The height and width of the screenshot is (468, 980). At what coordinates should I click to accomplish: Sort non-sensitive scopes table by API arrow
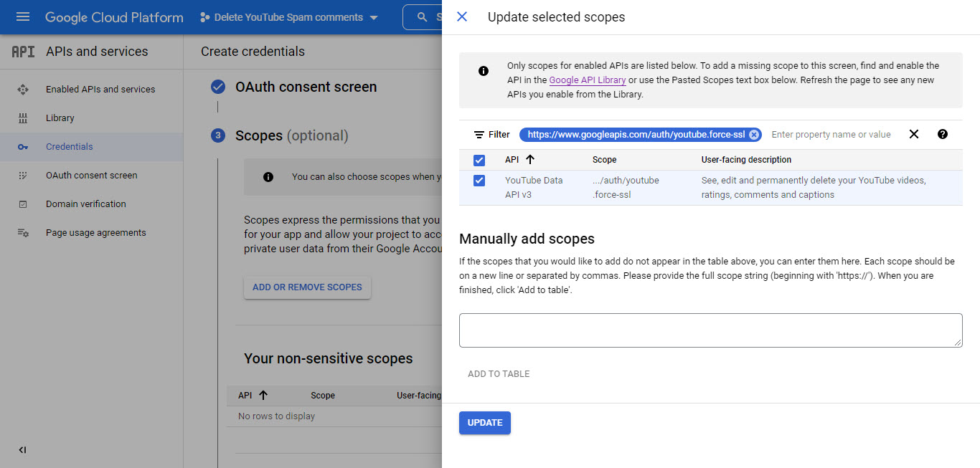(263, 395)
